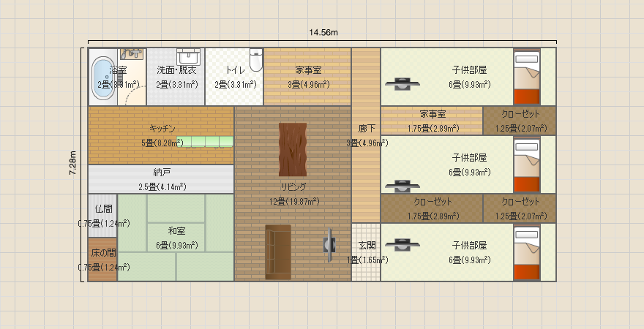Viewport: 644px width, 329px height.
Task: Select the bed in the top 子供部屋
Action: click(x=526, y=77)
